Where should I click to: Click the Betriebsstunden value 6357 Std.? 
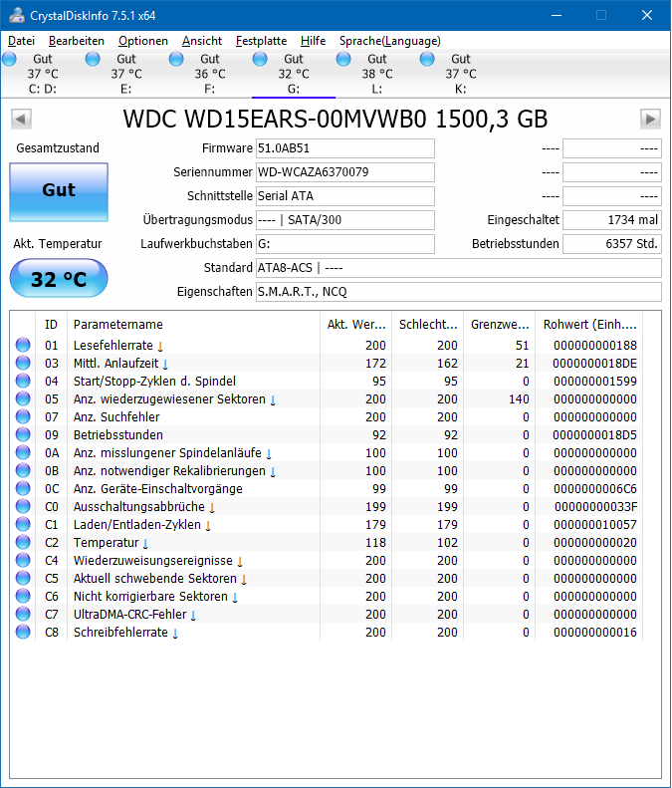tap(611, 244)
